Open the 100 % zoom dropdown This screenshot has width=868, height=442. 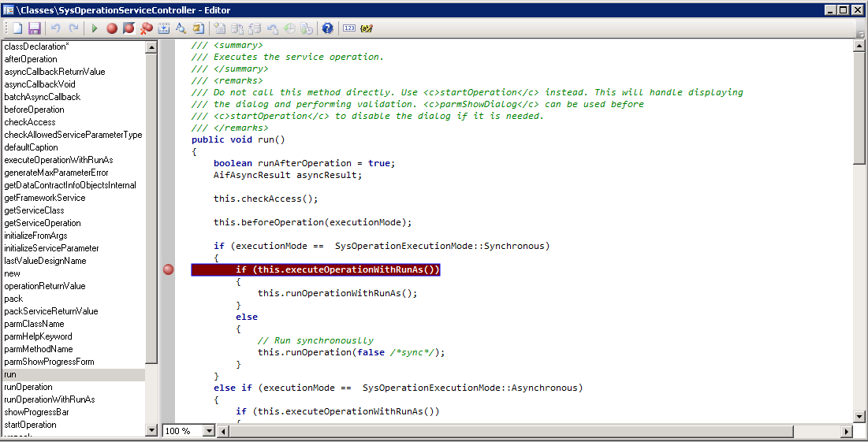pyautogui.click(x=209, y=431)
